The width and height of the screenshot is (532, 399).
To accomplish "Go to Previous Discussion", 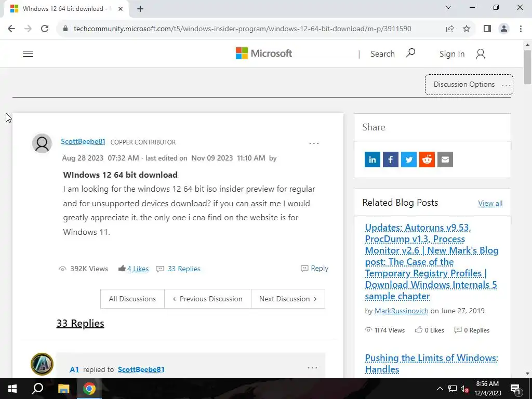I will pyautogui.click(x=208, y=299).
